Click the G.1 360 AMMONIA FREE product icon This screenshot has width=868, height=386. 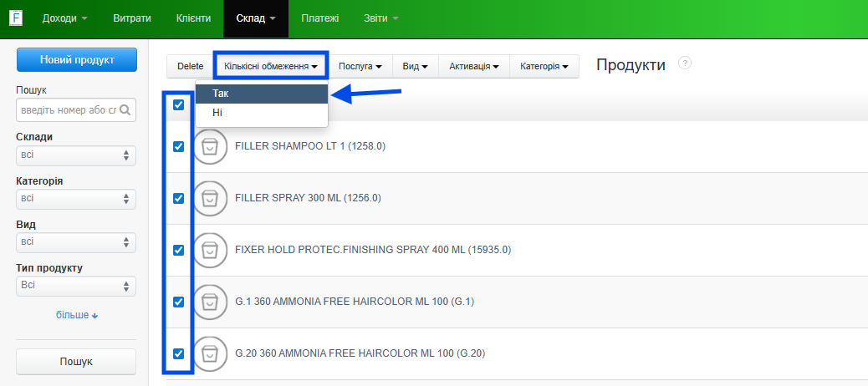pos(210,302)
